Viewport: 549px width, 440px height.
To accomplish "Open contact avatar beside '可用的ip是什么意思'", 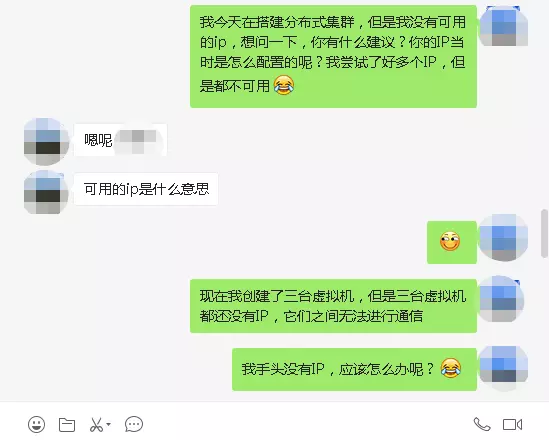I will pyautogui.click(x=46, y=192).
